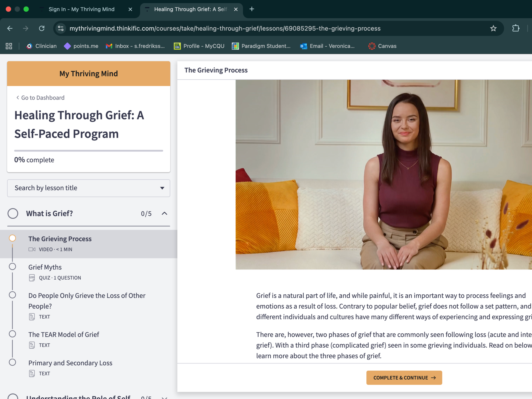Open the browser extensions puzzle icon
The width and height of the screenshot is (532, 399).
516,28
